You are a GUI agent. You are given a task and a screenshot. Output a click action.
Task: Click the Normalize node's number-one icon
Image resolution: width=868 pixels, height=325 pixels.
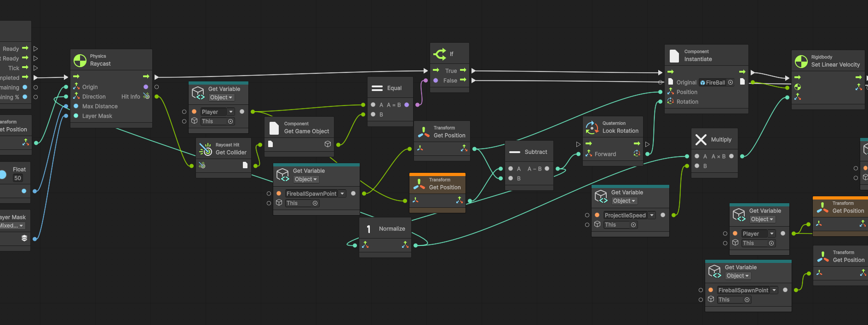click(368, 229)
